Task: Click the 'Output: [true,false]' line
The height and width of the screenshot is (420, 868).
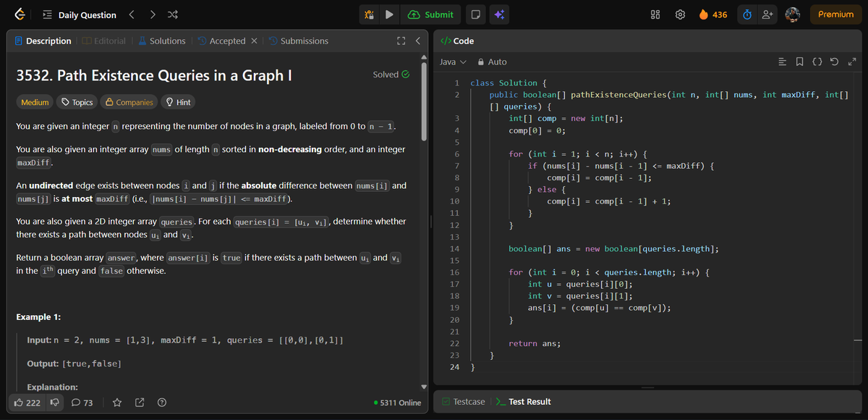Action: point(74,363)
